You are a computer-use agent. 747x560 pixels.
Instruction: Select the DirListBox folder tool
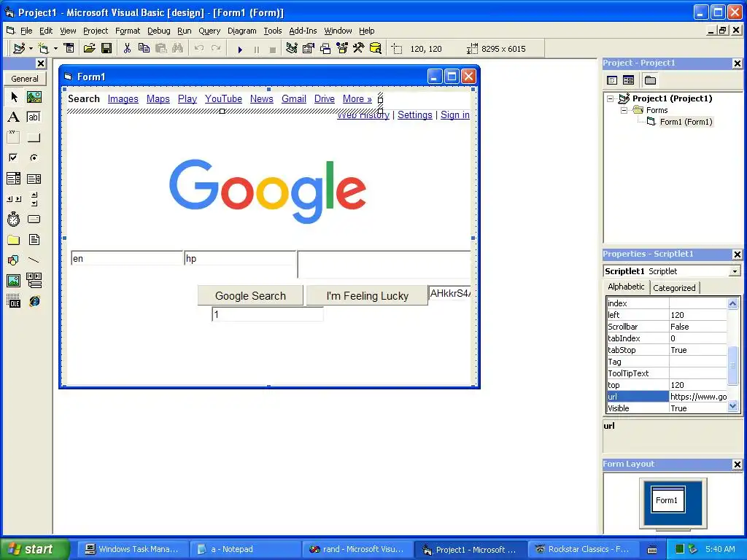click(x=14, y=239)
